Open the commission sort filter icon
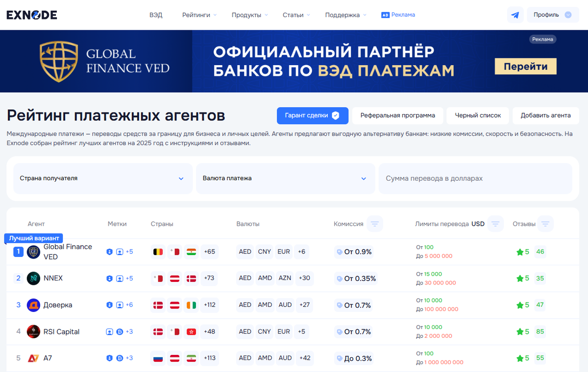The height and width of the screenshot is (372, 588). click(375, 224)
